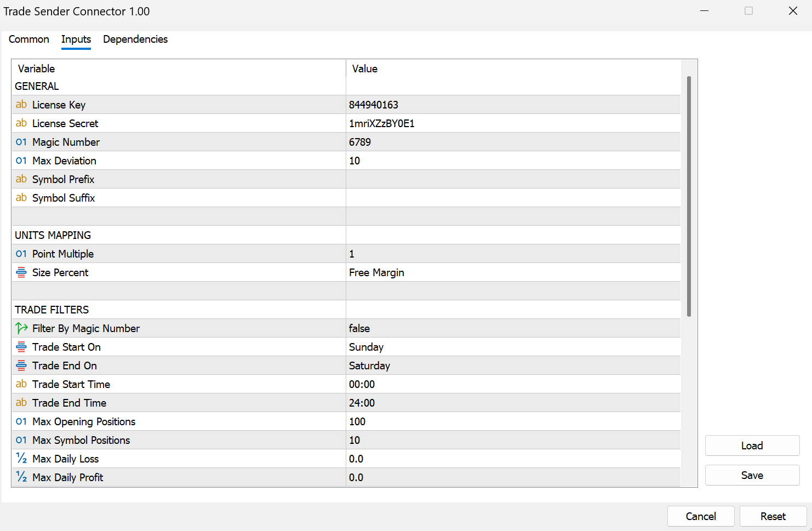Open the Dependencies tab
Screen dimensions: 812x531
click(x=135, y=39)
